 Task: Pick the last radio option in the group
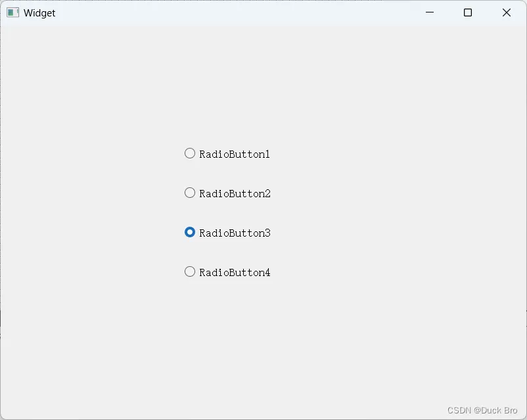point(190,271)
